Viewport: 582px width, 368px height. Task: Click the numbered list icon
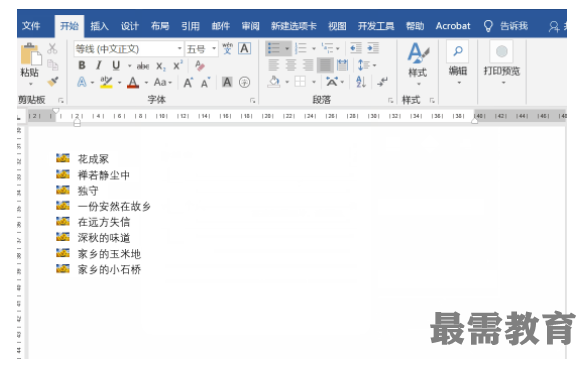point(301,48)
